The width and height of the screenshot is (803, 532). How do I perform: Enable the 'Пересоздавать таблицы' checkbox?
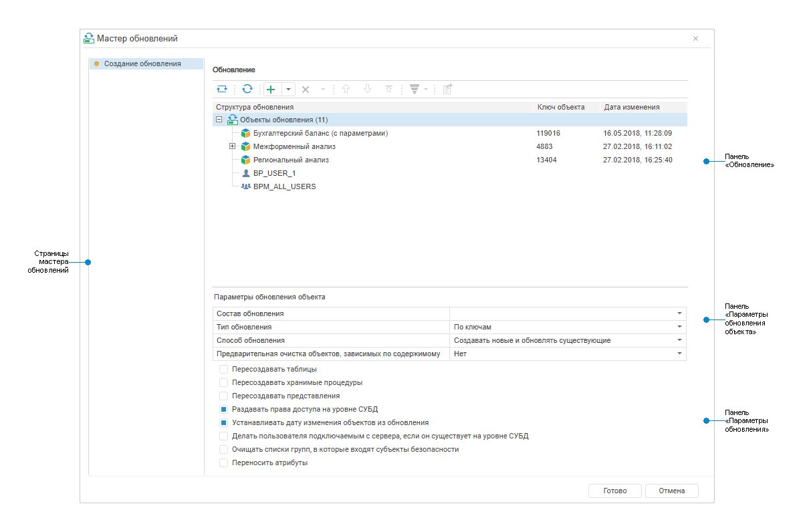coord(224,369)
